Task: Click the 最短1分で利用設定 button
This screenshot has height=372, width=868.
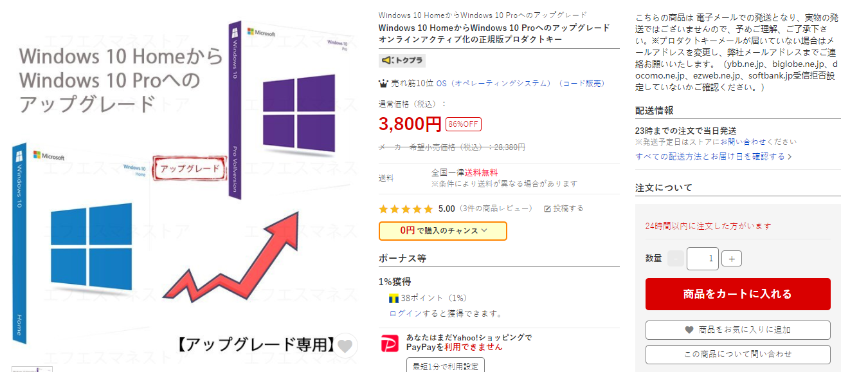Action: click(x=446, y=366)
